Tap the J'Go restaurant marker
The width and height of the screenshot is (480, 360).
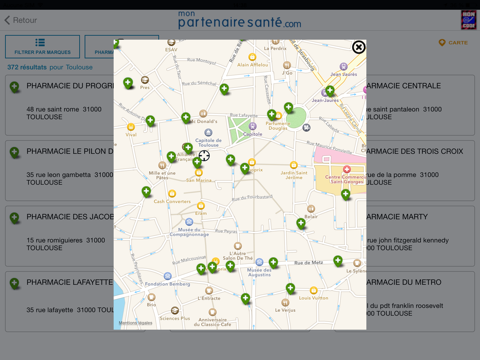click(287, 65)
